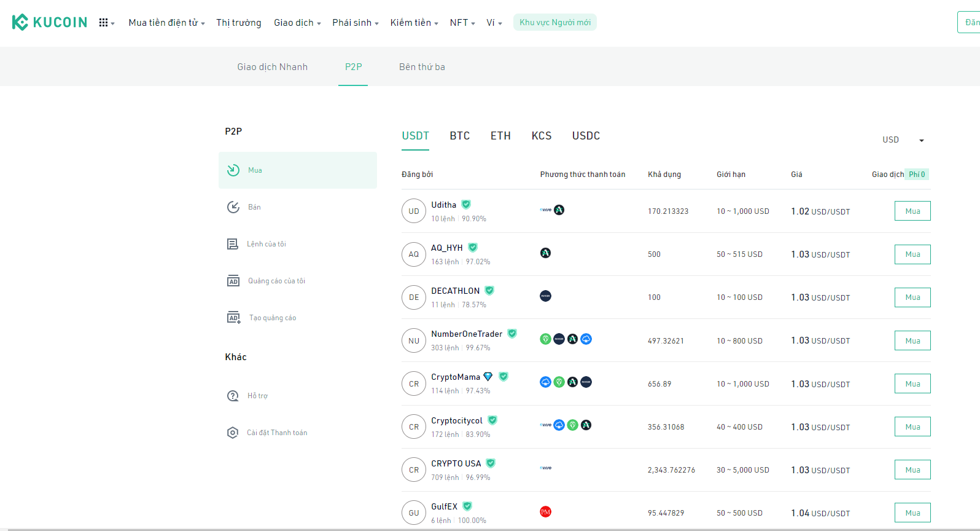Switch to the Giao dịch Nhanh tab

[273, 67]
